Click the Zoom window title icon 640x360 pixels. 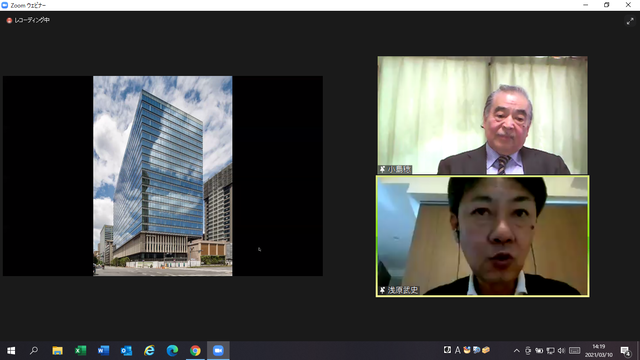click(5, 5)
